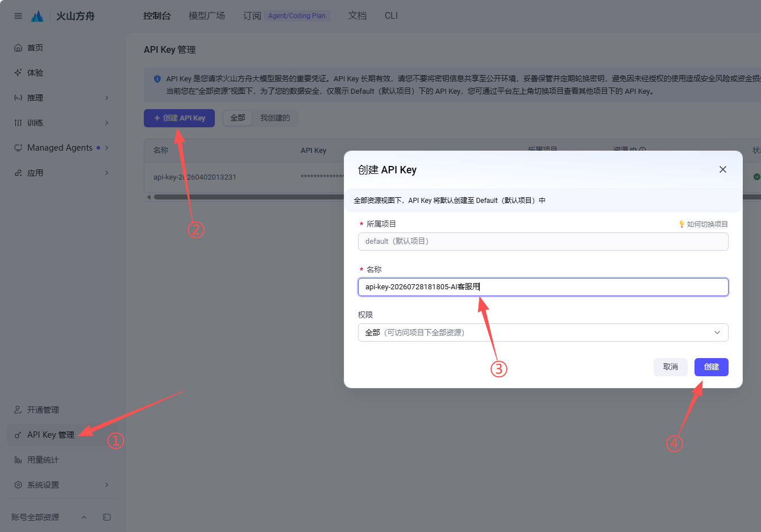Image resolution: width=761 pixels, height=532 pixels.
Task: Select the 全部 filter toggle
Action: (x=238, y=118)
